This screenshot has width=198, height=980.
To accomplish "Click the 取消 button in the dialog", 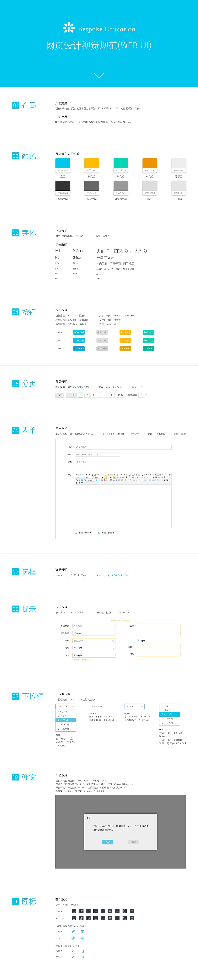I will (x=134, y=842).
